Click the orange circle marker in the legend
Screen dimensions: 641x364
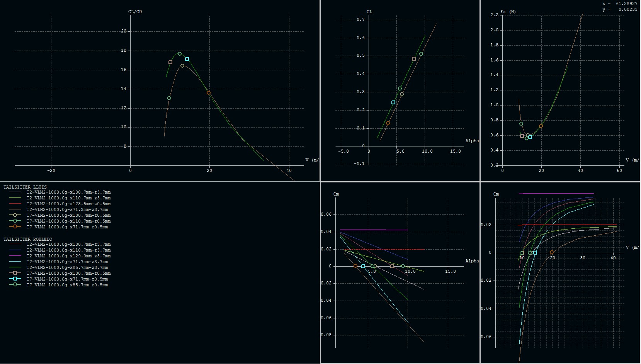tap(15, 226)
